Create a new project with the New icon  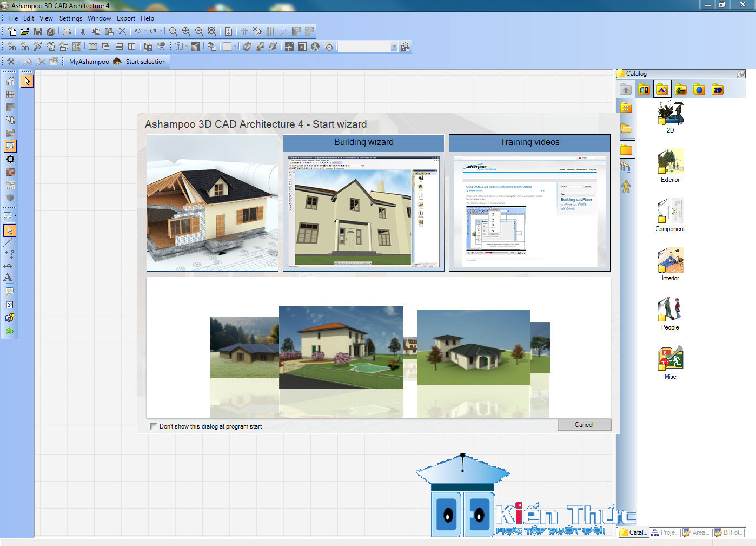(x=12, y=31)
